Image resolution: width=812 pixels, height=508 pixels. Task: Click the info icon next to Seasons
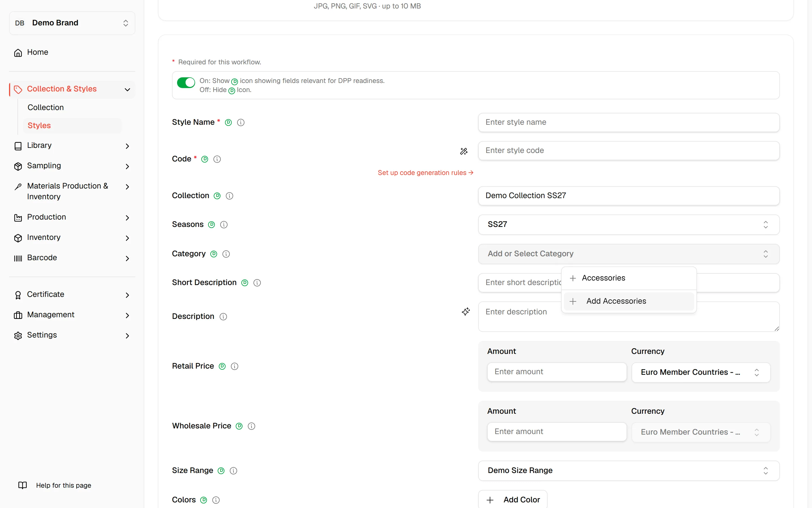pos(224,225)
